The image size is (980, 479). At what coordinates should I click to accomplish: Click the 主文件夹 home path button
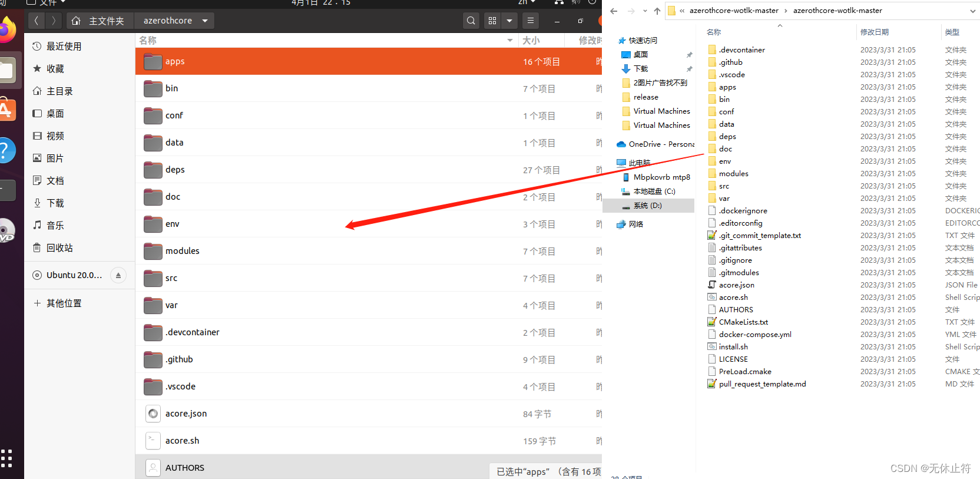[x=99, y=21]
